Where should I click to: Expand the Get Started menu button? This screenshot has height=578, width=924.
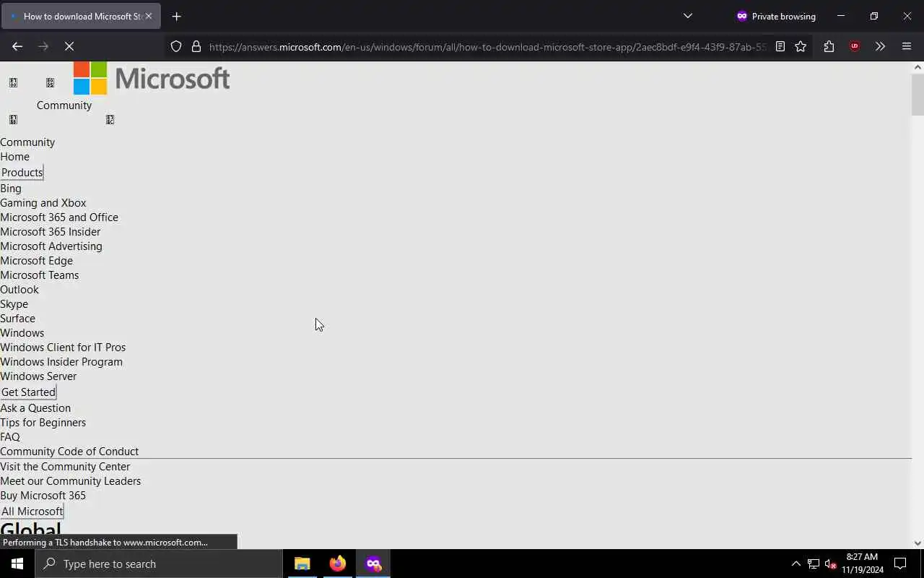coord(28,392)
